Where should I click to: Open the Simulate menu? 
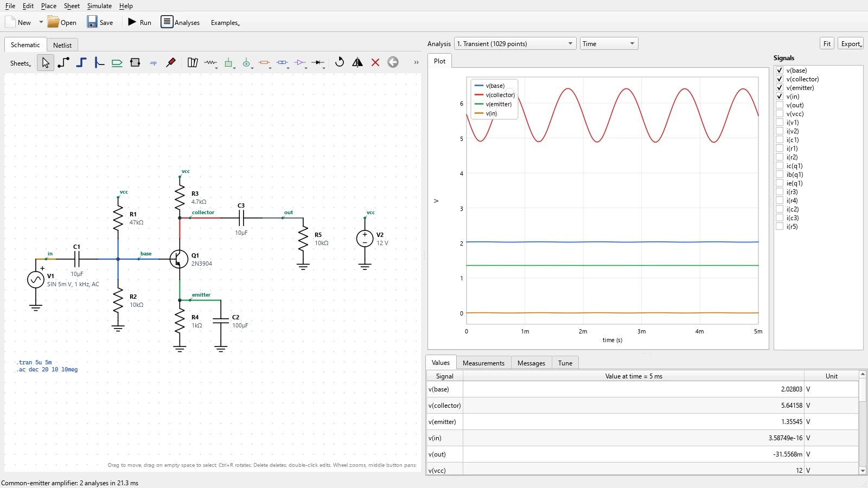click(99, 5)
